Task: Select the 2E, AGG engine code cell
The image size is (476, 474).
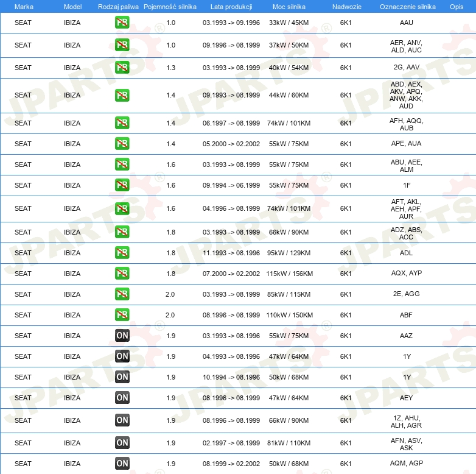Action: (x=406, y=294)
